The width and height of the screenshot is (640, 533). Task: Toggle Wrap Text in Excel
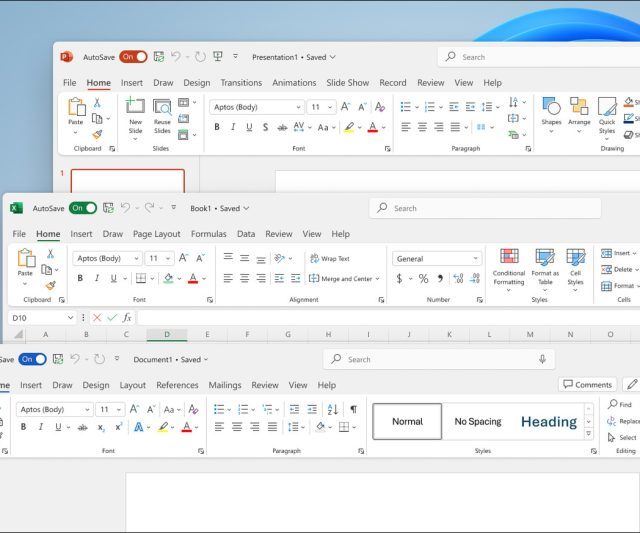(330, 258)
